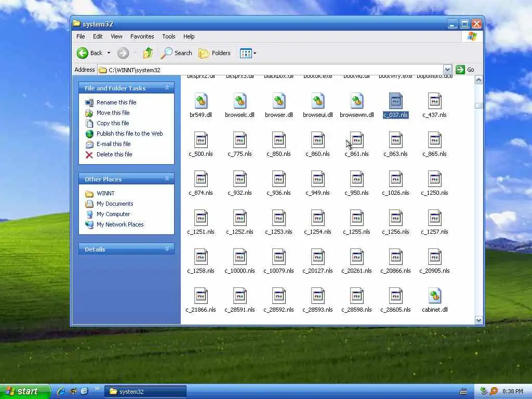Select the c_037.nls file icon
532x399 pixels.
click(395, 101)
